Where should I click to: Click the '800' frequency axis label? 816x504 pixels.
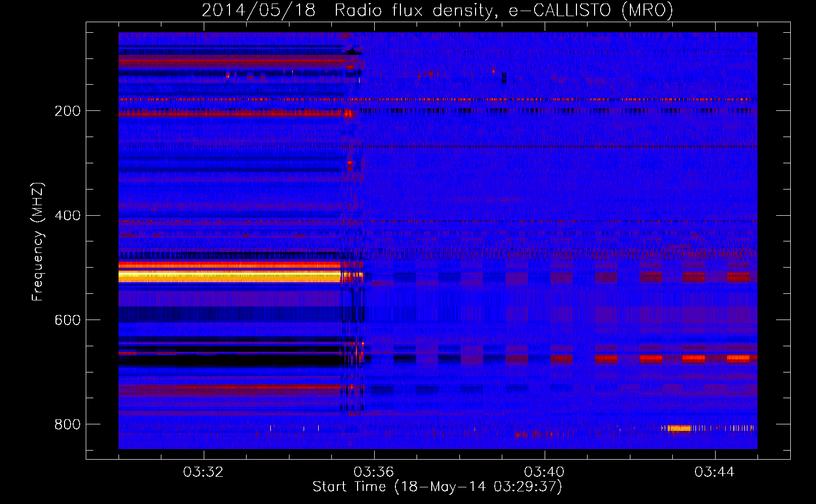coord(67,425)
